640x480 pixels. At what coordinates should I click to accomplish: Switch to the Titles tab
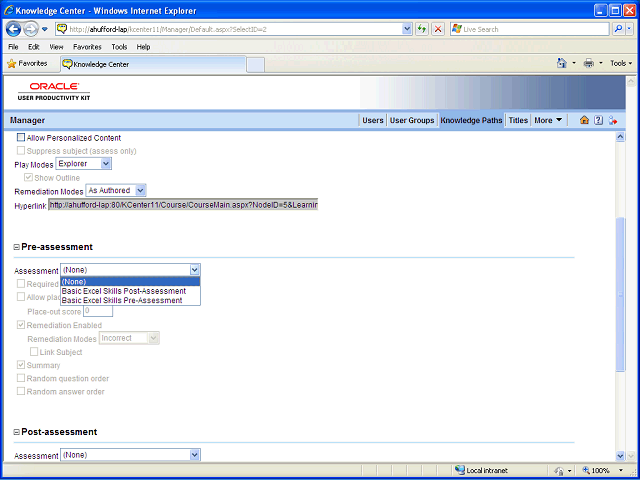click(518, 120)
